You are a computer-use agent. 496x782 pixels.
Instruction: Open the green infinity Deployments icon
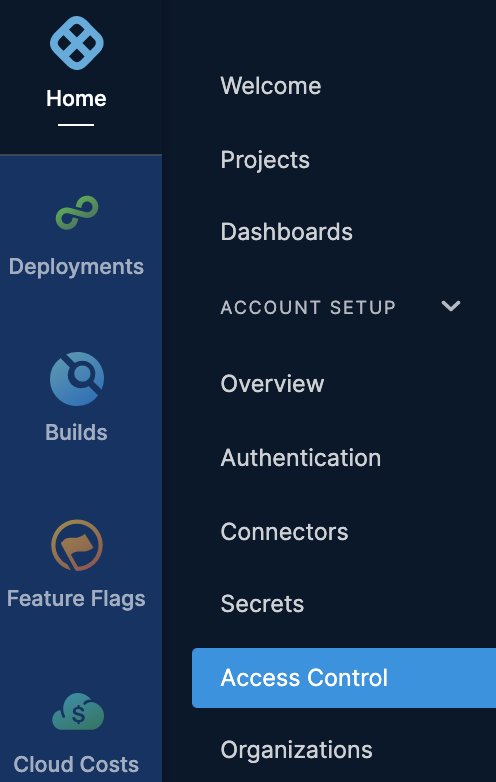[x=77, y=213]
